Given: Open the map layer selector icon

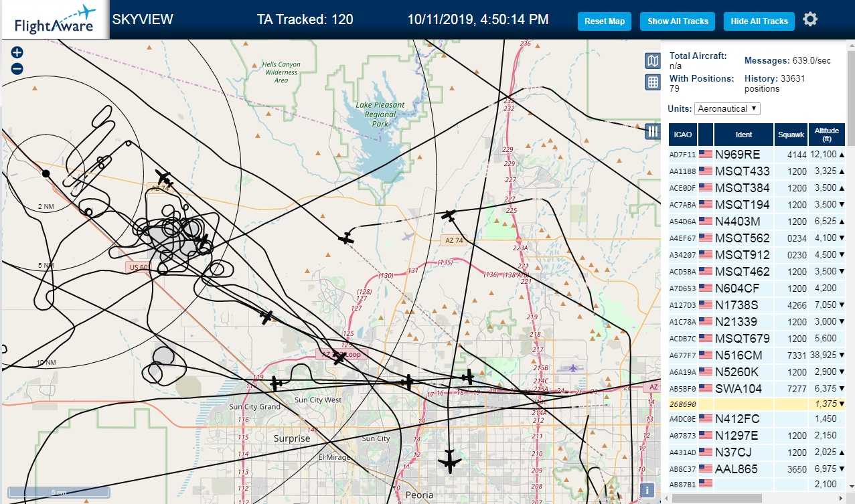Looking at the screenshot, I should (653, 61).
